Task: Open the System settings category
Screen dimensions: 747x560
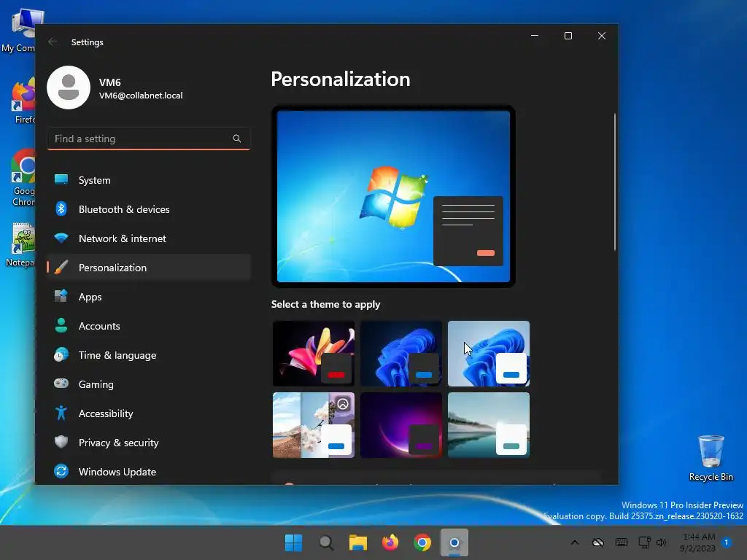Action: pyautogui.click(x=149, y=180)
